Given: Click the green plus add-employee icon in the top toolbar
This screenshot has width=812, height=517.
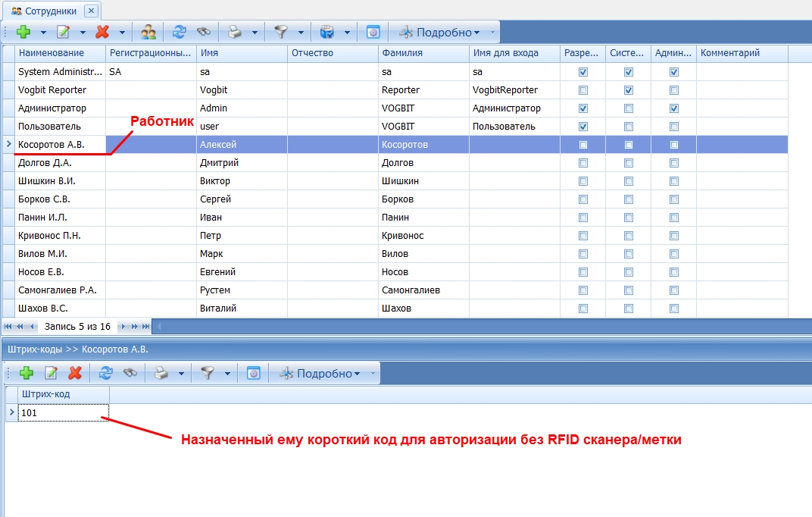Looking at the screenshot, I should tap(23, 32).
